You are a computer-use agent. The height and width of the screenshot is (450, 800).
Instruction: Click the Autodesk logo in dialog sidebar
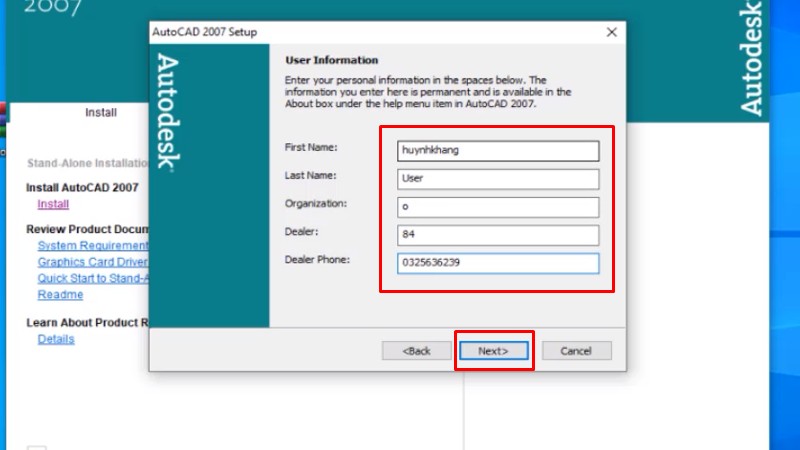point(167,111)
